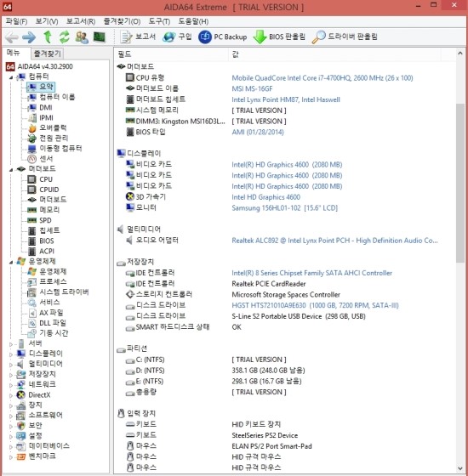
Task: Switch to the 즐겨찾기 tab
Action: (47, 54)
